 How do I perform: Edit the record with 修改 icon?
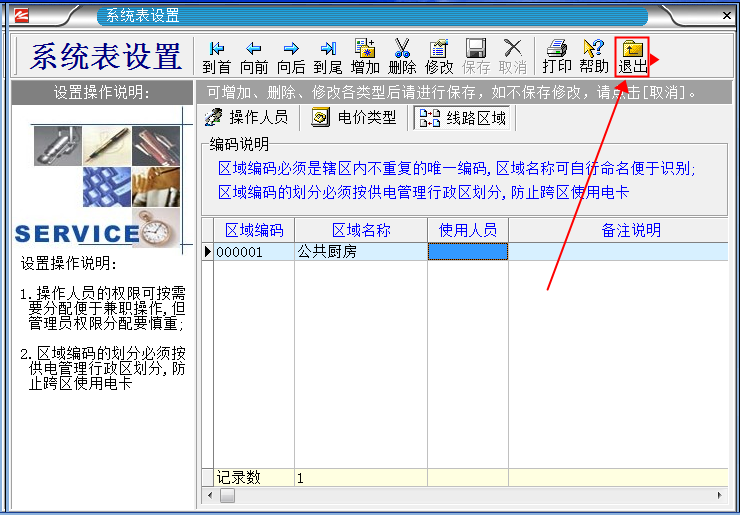pos(439,56)
